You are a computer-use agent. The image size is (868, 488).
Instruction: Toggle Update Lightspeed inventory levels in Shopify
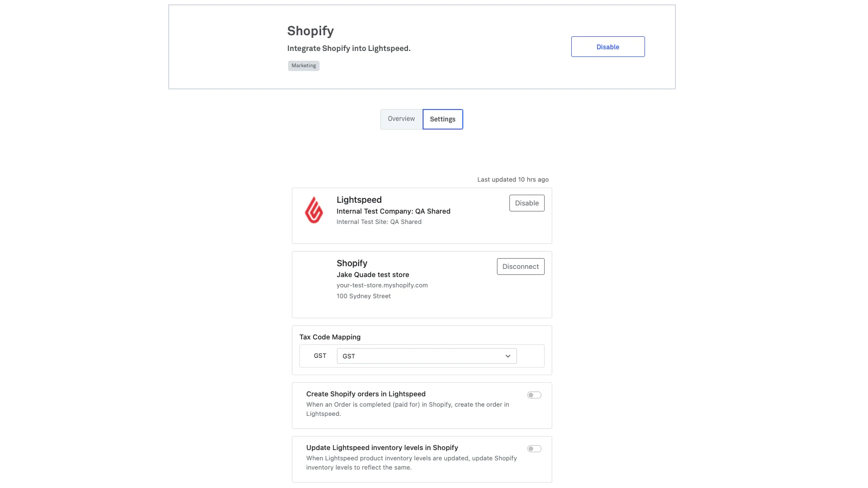(534, 449)
